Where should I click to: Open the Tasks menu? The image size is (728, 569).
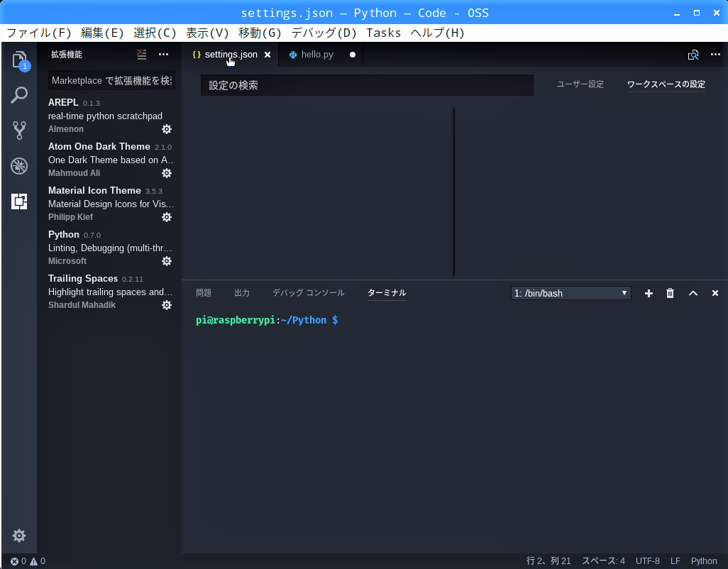click(x=383, y=33)
